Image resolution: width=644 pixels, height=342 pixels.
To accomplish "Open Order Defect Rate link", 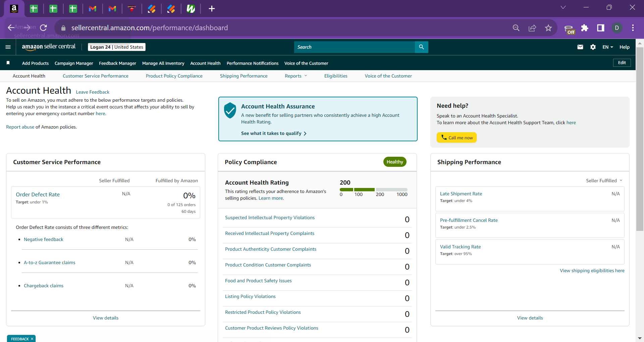I will (x=38, y=194).
